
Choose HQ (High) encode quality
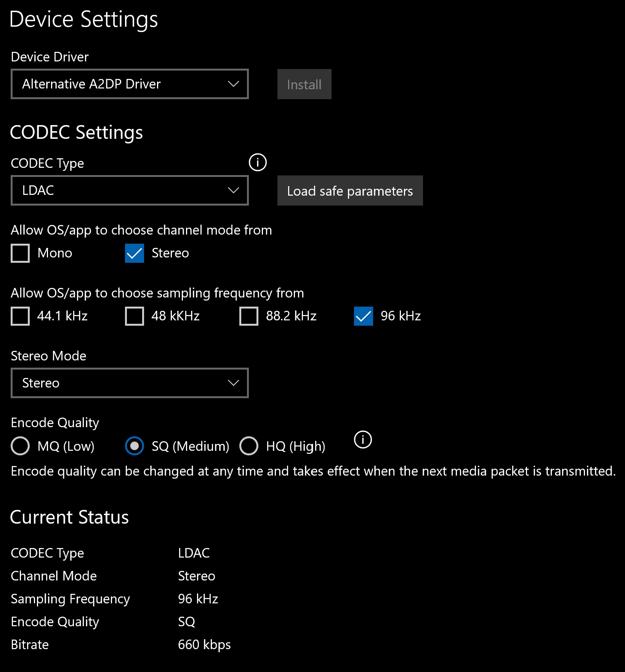pos(249,446)
